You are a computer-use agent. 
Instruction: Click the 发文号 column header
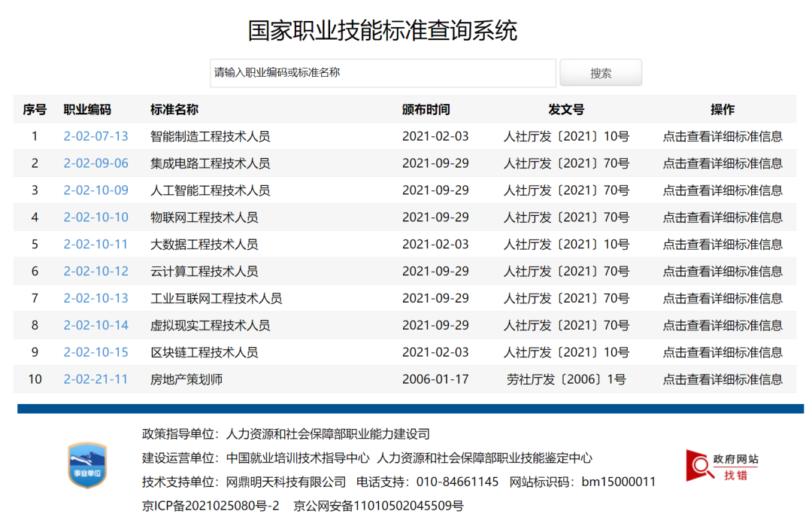point(567,109)
